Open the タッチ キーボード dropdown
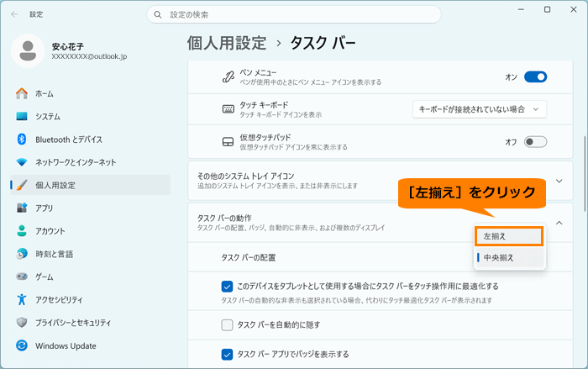The height and width of the screenshot is (369, 588). coord(480,109)
